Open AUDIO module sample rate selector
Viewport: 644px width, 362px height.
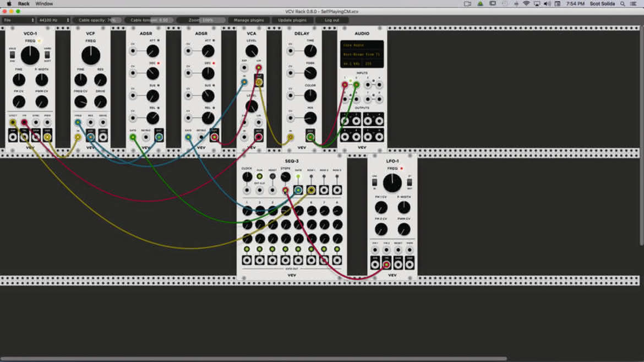(352, 64)
